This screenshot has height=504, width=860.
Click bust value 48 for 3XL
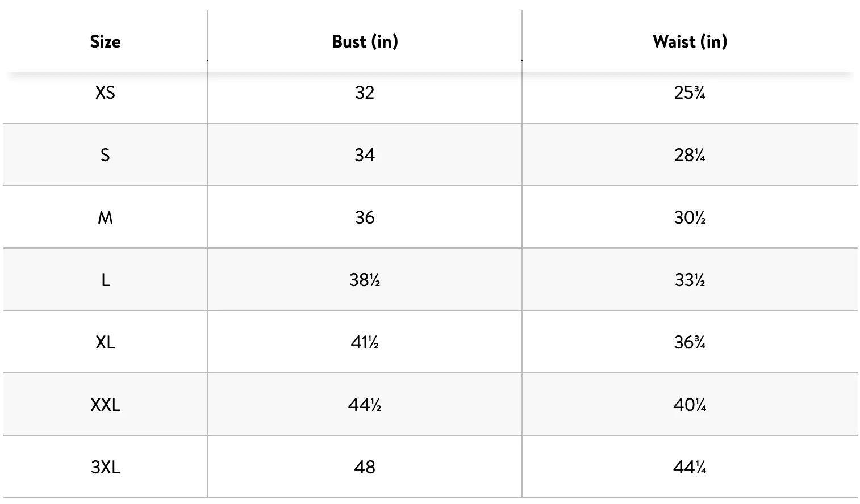click(365, 467)
